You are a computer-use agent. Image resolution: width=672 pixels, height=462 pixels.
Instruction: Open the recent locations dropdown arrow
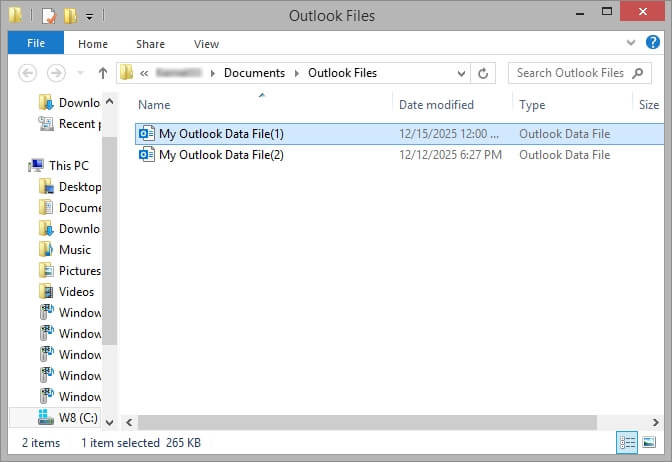point(80,73)
